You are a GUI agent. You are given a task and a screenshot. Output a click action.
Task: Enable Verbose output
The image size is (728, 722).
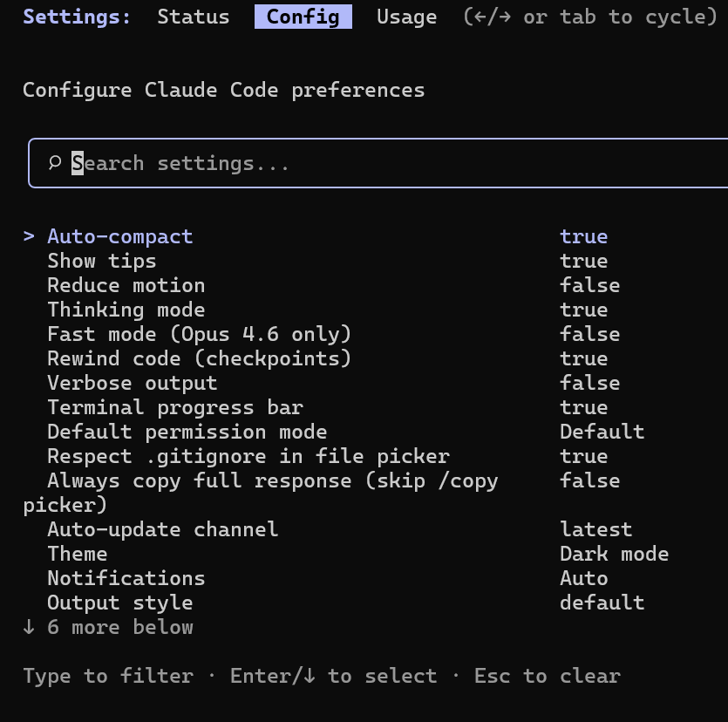coord(132,382)
